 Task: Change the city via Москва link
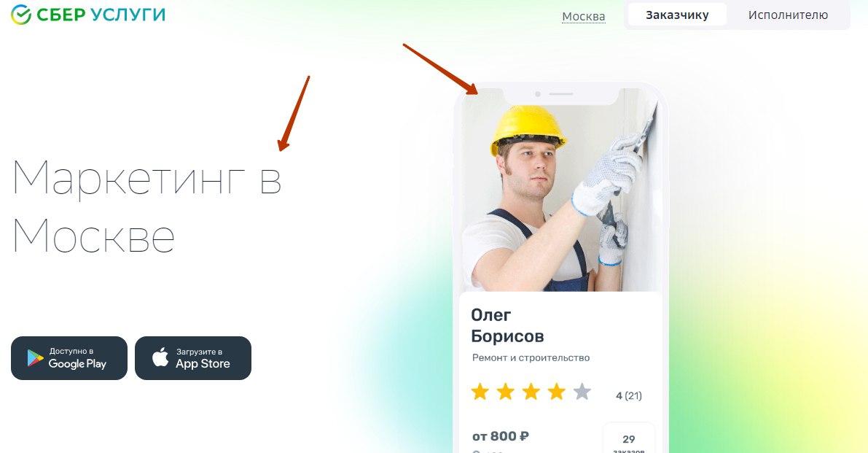tap(584, 17)
